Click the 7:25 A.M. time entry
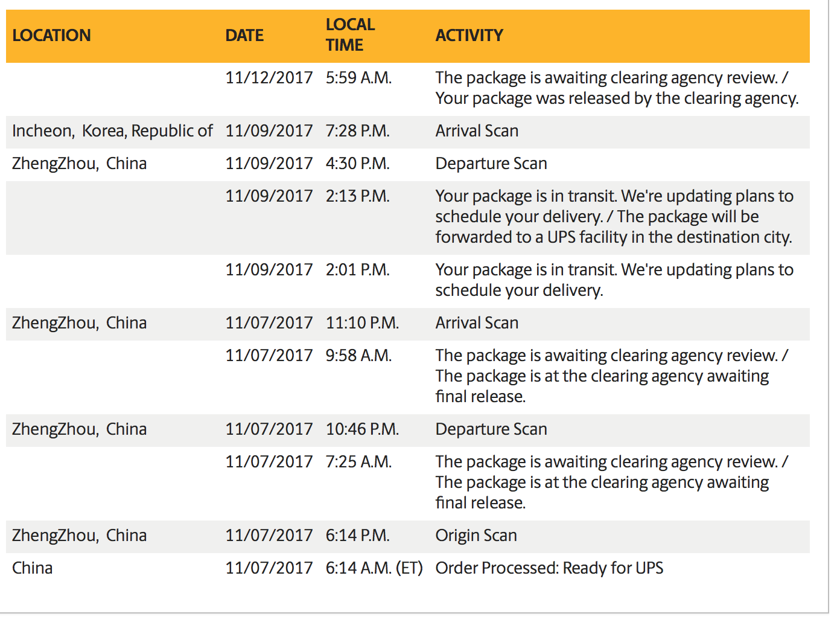 (x=358, y=462)
